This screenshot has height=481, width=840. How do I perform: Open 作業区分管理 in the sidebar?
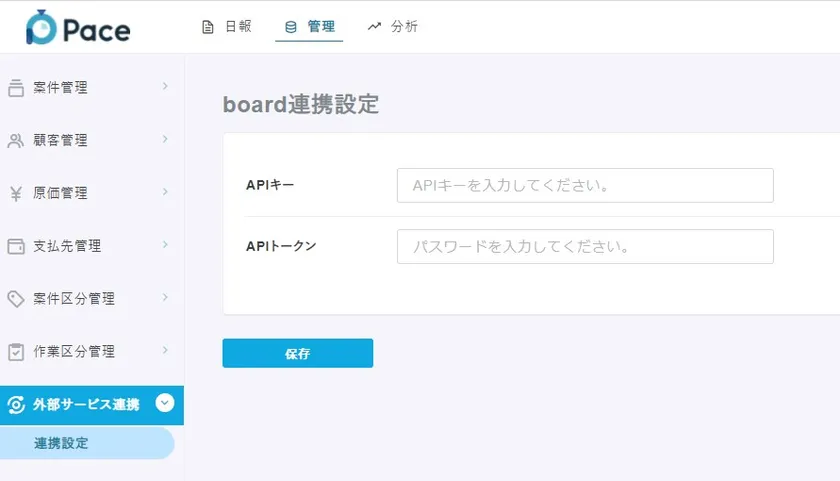tap(92, 351)
